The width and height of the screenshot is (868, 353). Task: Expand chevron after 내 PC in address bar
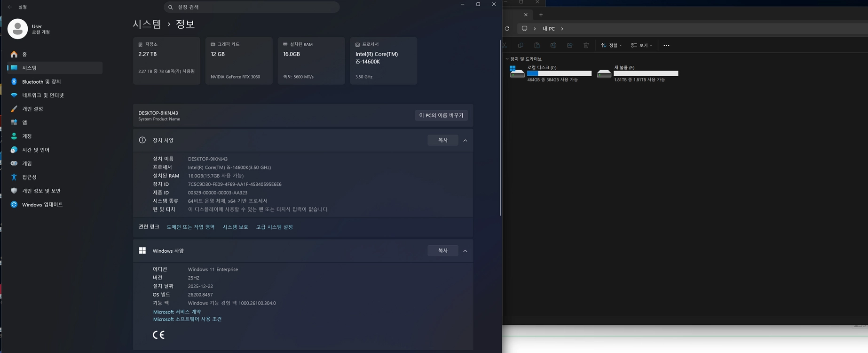(562, 29)
